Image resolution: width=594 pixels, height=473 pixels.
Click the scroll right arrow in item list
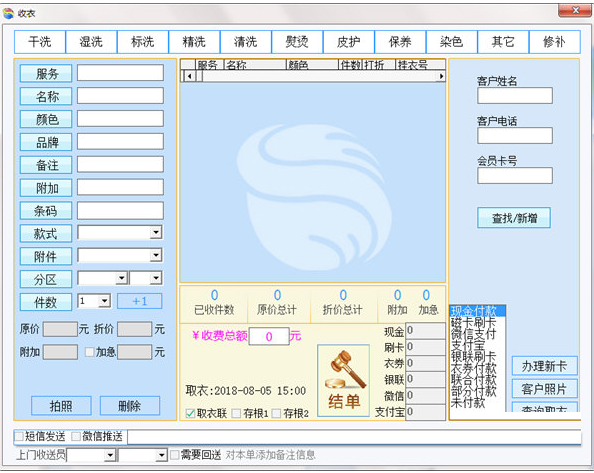pos(441,76)
